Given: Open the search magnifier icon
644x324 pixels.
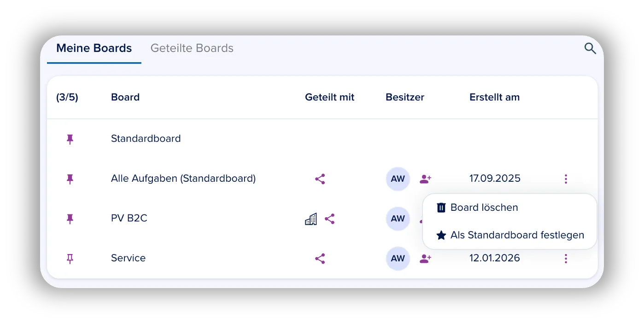Looking at the screenshot, I should (590, 48).
